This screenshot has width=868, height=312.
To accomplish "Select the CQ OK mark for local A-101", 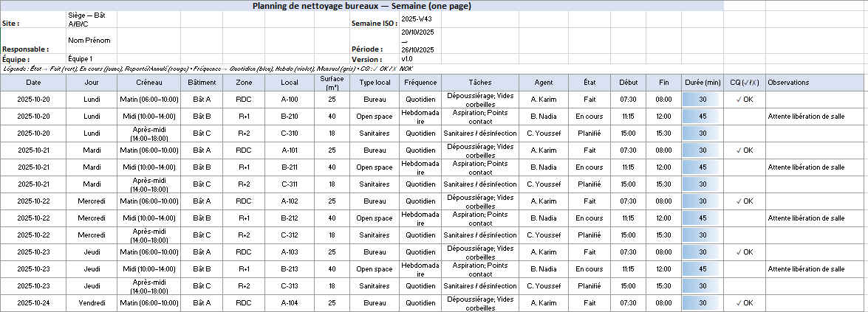I will coord(744,150).
